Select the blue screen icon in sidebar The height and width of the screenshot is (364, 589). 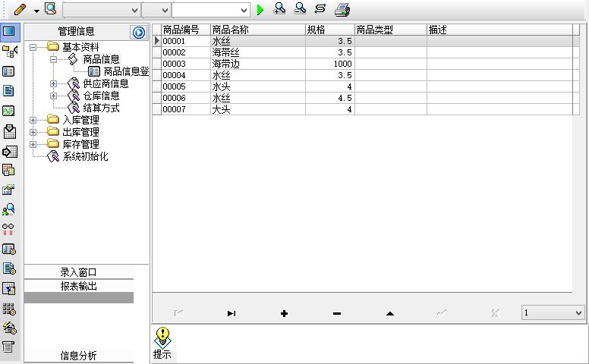coord(9,31)
